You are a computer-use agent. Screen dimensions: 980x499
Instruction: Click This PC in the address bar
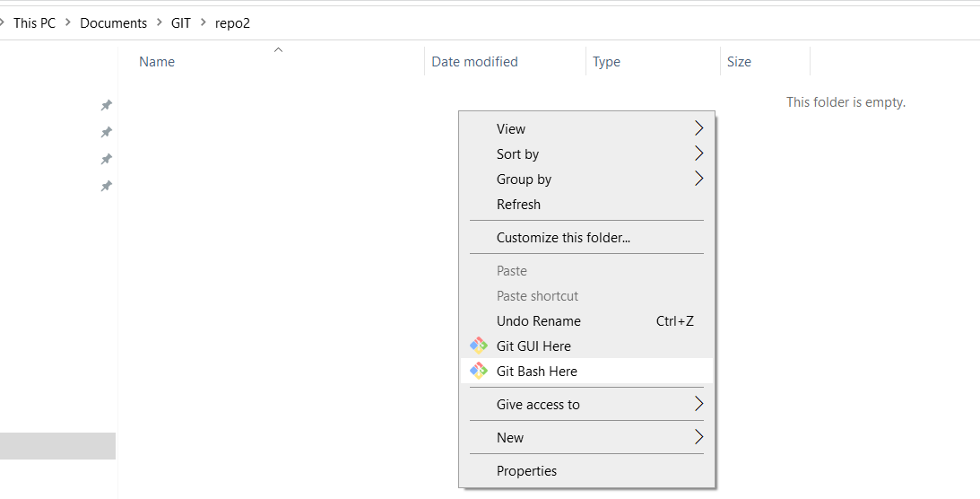pyautogui.click(x=34, y=22)
